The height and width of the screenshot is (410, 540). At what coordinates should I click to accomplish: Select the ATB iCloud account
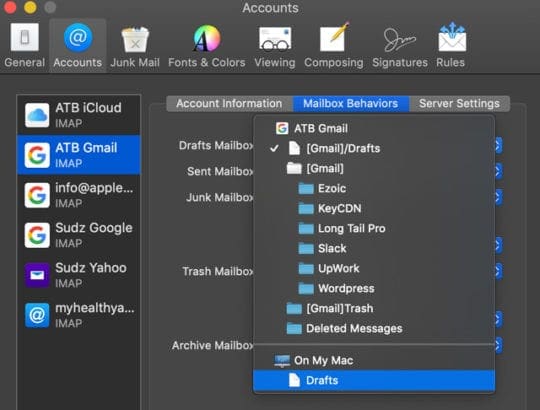point(79,115)
